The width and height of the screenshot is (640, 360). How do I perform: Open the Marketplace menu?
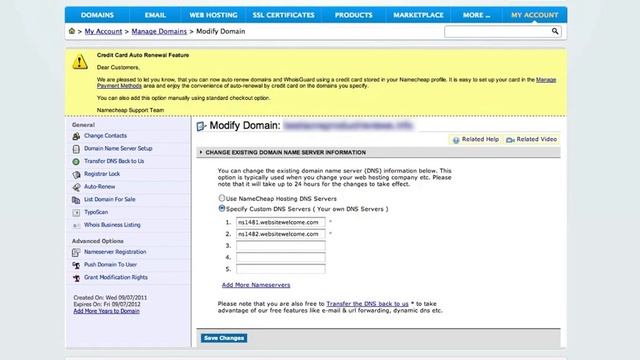pyautogui.click(x=418, y=15)
